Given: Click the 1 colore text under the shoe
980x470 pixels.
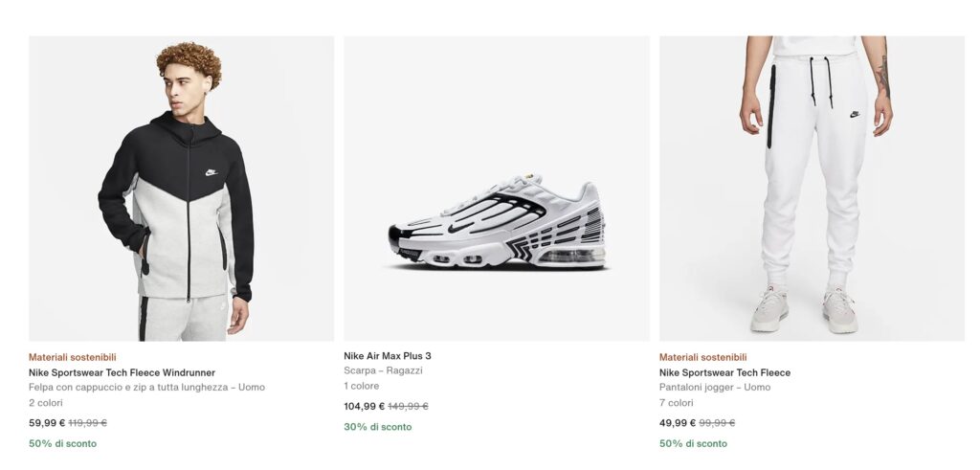Looking at the screenshot, I should [x=361, y=386].
